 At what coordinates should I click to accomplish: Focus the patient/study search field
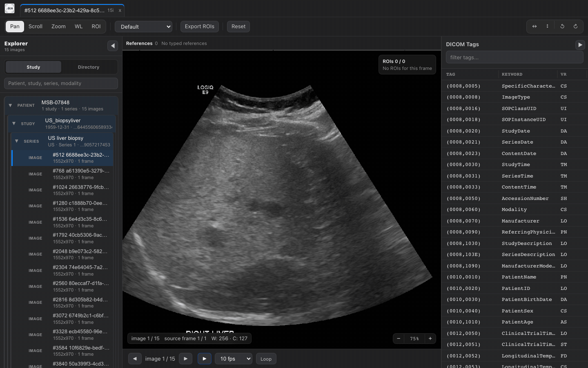point(61,83)
